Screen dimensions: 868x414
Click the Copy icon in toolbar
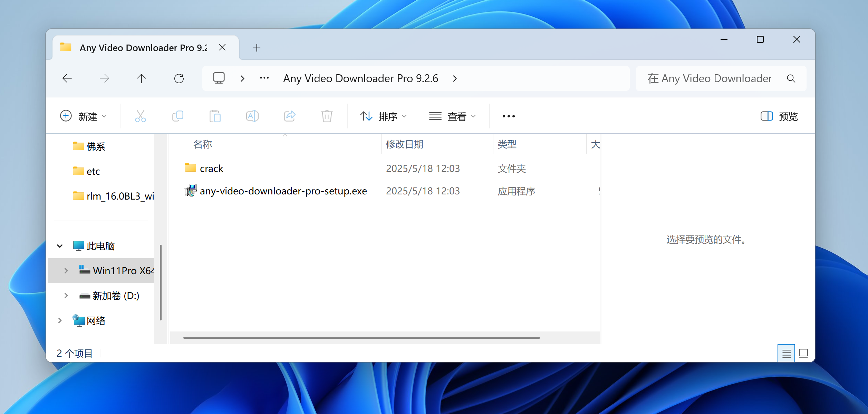click(x=177, y=116)
